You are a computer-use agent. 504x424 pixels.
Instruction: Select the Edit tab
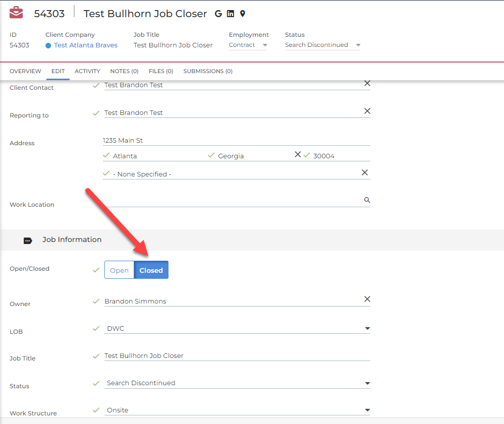pyautogui.click(x=58, y=71)
